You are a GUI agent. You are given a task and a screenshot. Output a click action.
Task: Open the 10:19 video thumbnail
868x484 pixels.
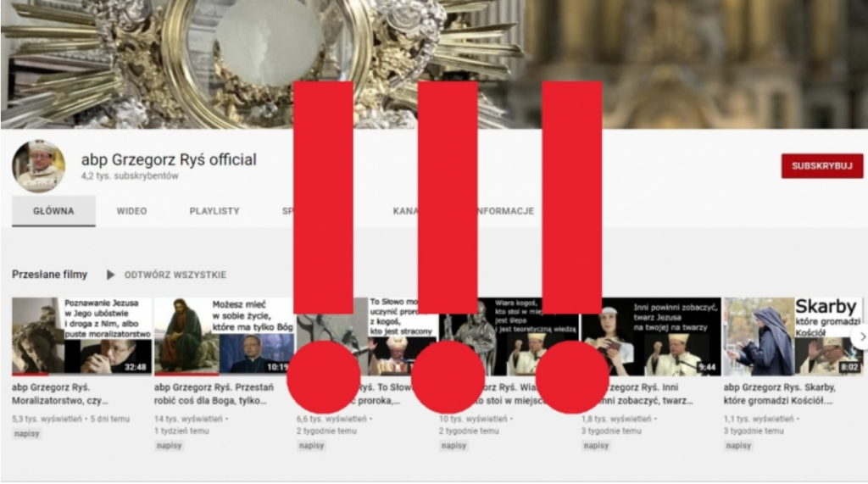[x=224, y=337]
